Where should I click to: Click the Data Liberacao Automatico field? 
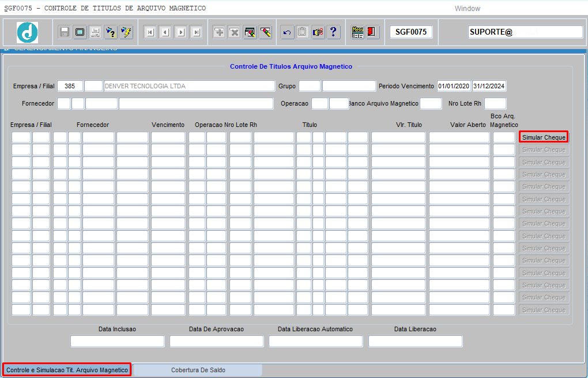tap(316, 341)
